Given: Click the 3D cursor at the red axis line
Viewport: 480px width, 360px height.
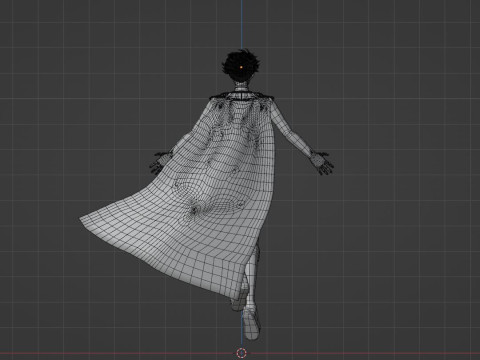Looking at the screenshot, I should [x=241, y=353].
